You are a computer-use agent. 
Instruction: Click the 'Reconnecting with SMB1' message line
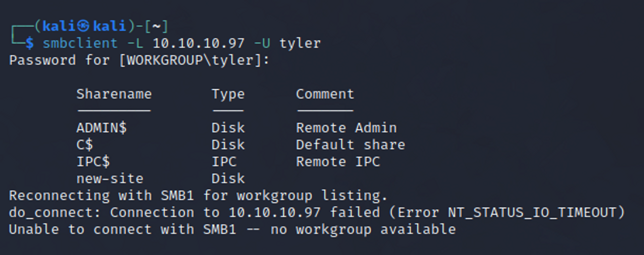click(198, 196)
